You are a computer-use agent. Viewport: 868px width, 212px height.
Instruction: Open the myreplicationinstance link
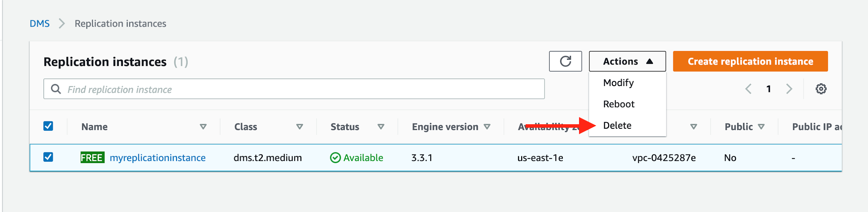(158, 158)
